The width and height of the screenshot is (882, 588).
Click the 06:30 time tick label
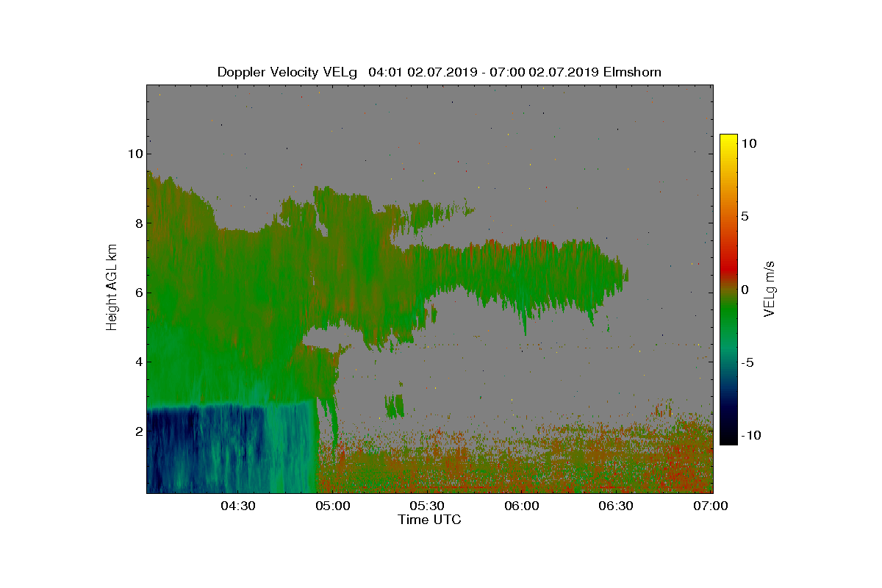click(x=616, y=506)
